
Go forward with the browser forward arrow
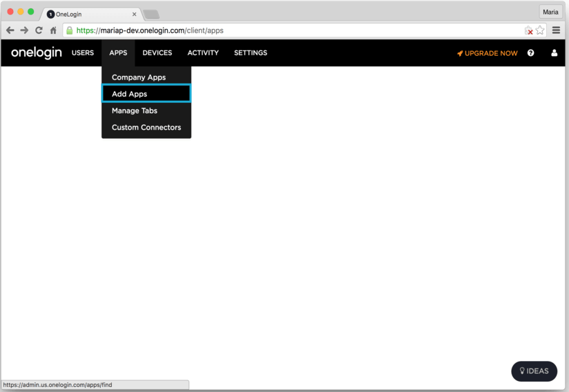click(24, 30)
